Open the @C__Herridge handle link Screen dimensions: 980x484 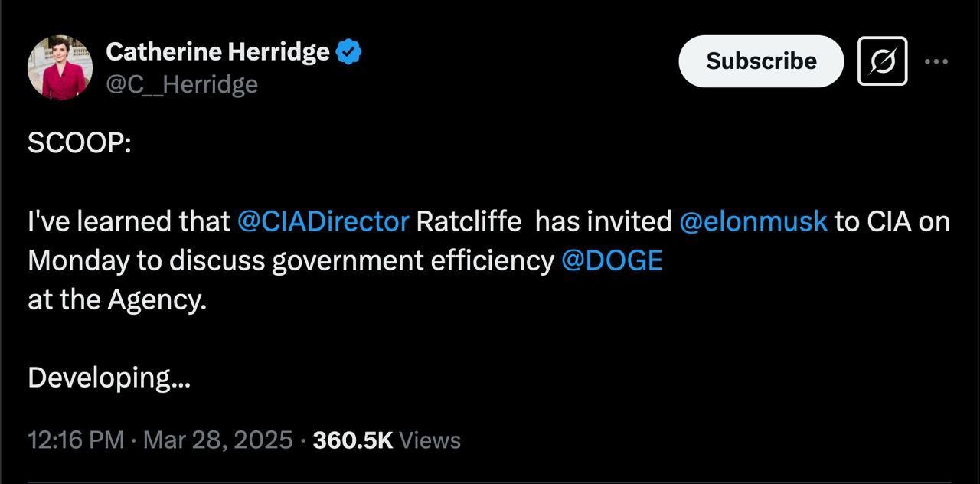[x=181, y=84]
